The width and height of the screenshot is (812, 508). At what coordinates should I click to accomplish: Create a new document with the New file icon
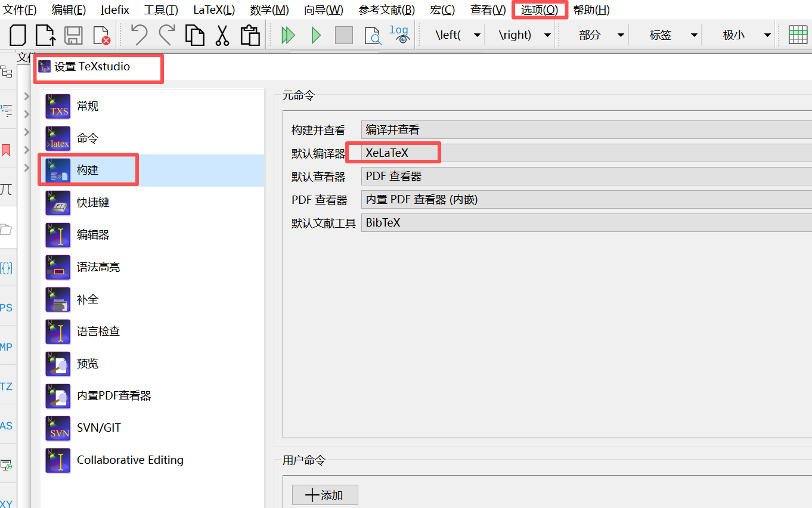18,35
